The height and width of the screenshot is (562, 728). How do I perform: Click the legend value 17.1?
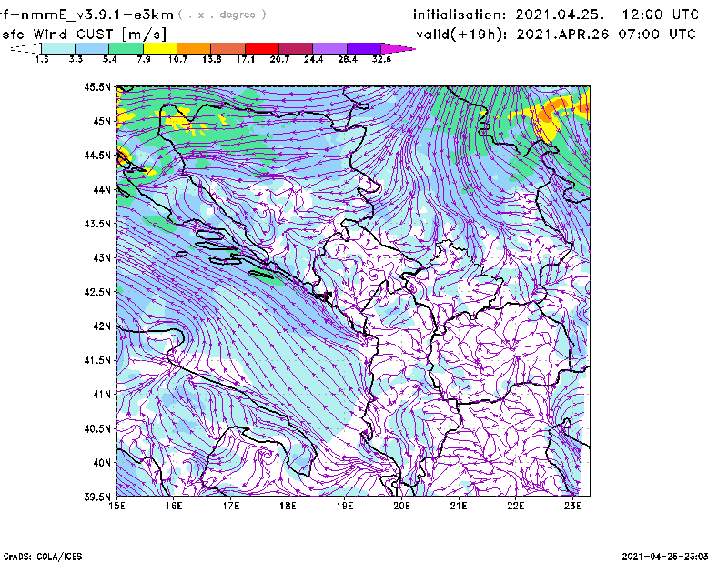[245, 59]
